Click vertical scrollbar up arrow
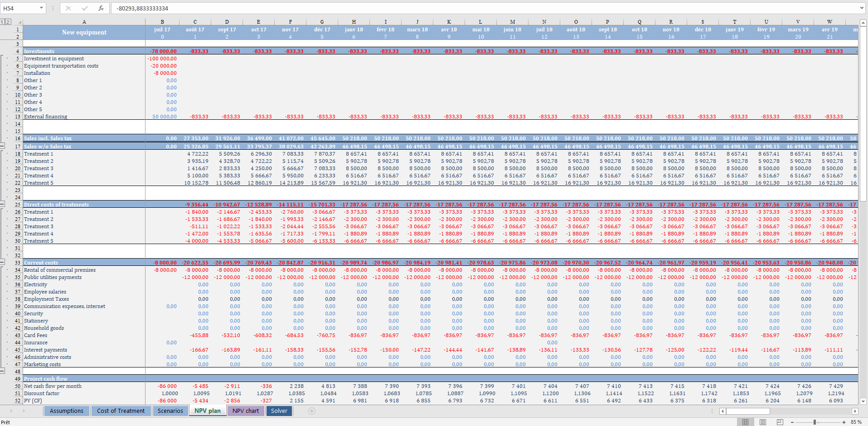The width and height of the screenshot is (868, 426). click(x=863, y=22)
